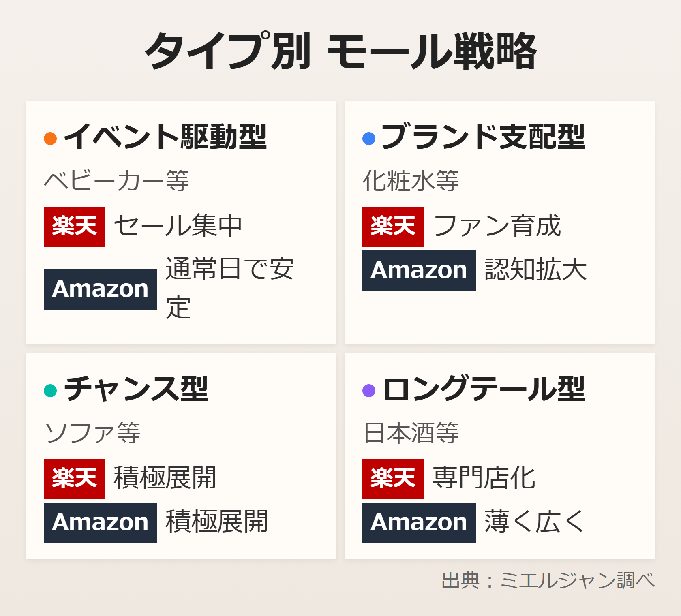
Task: Click the teal dot beside チャンス型
Action: tap(50, 391)
